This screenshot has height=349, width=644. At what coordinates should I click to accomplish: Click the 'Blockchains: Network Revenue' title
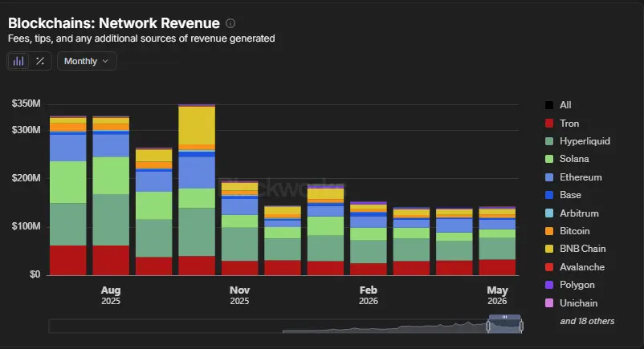114,23
